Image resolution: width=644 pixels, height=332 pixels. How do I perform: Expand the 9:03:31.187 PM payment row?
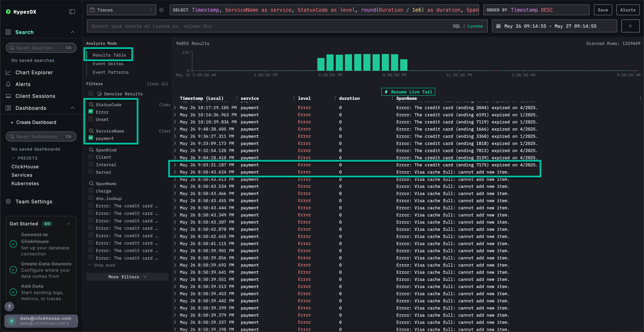pos(175,165)
